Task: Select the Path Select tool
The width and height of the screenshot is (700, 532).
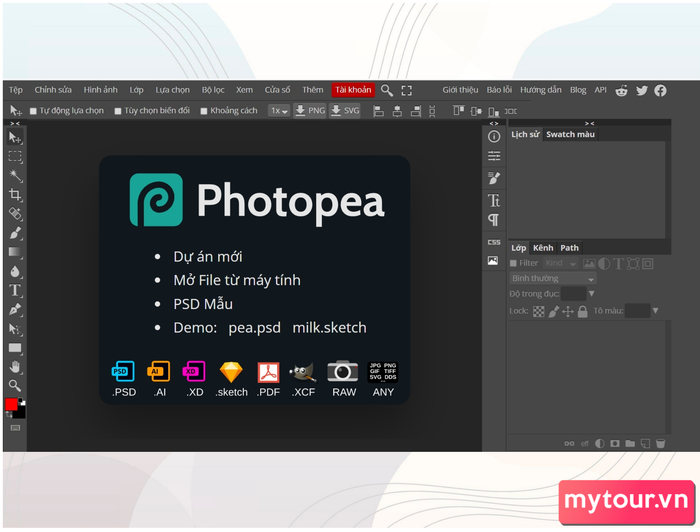Action: (15, 329)
